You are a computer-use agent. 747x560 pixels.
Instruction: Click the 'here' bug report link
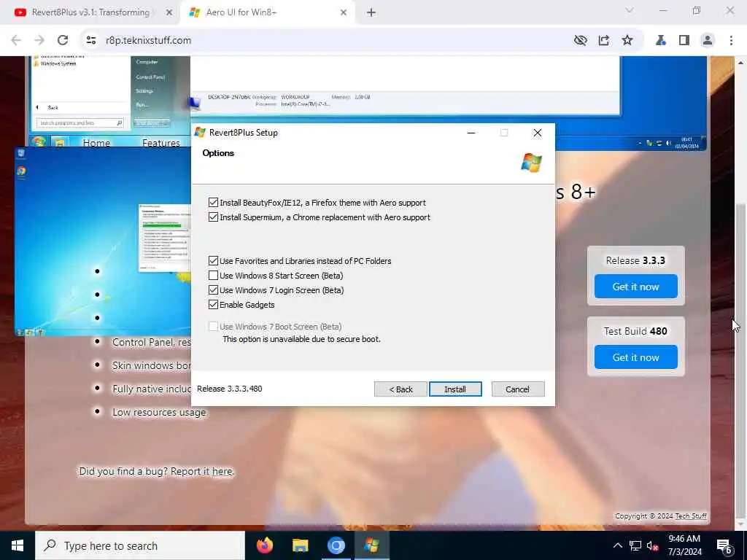point(222,472)
